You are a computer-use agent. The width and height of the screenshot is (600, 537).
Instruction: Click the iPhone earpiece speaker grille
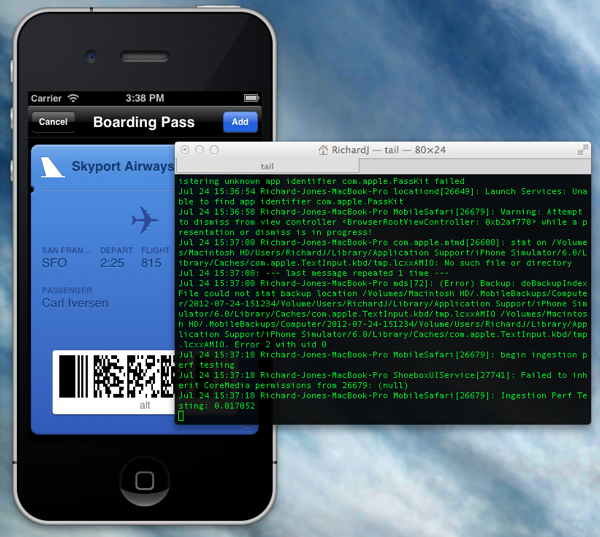pyautogui.click(x=145, y=57)
